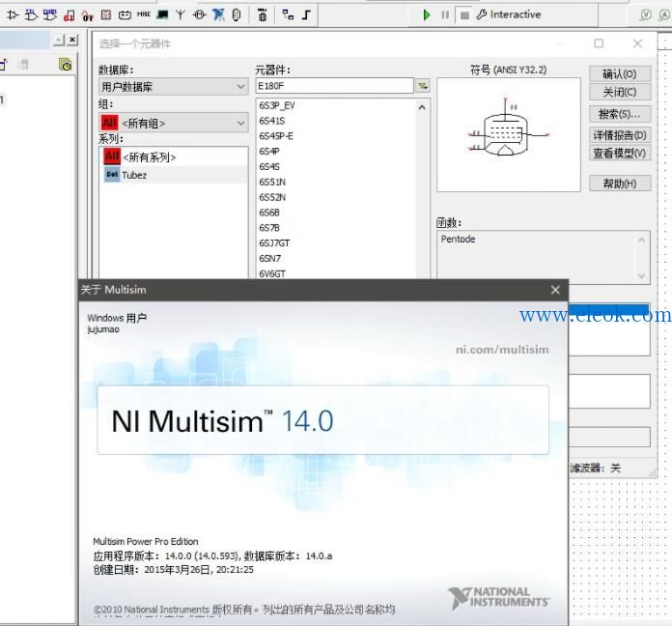This screenshot has height=626, width=672.
Task: Select component 6S4P
Action: point(269,152)
